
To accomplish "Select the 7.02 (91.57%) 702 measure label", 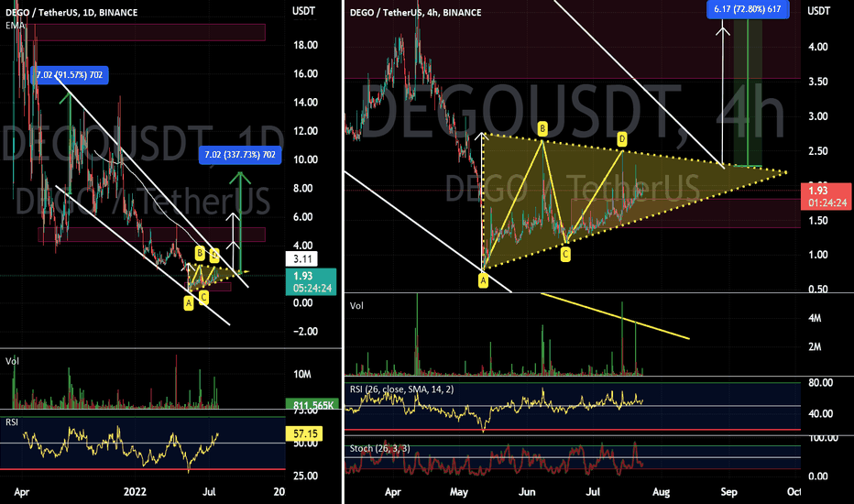I will coord(70,74).
